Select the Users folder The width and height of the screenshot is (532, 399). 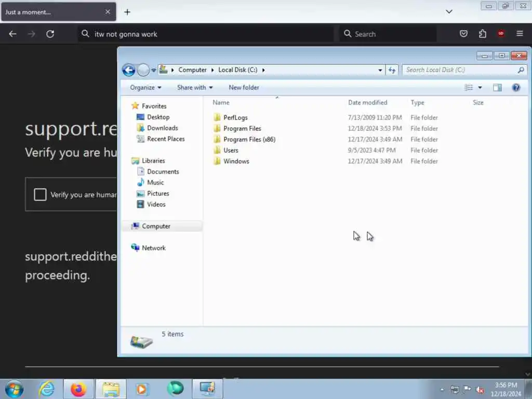tap(231, 150)
